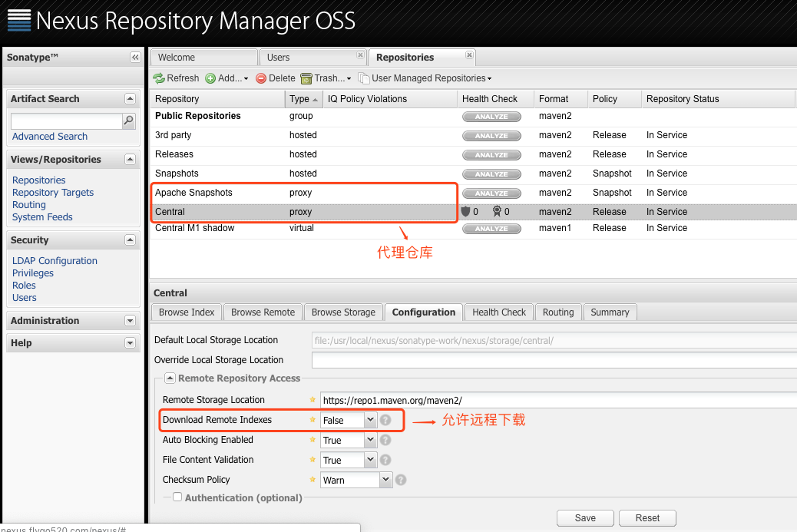The height and width of the screenshot is (532, 797).
Task: Open the Summary tab
Action: [x=610, y=312]
